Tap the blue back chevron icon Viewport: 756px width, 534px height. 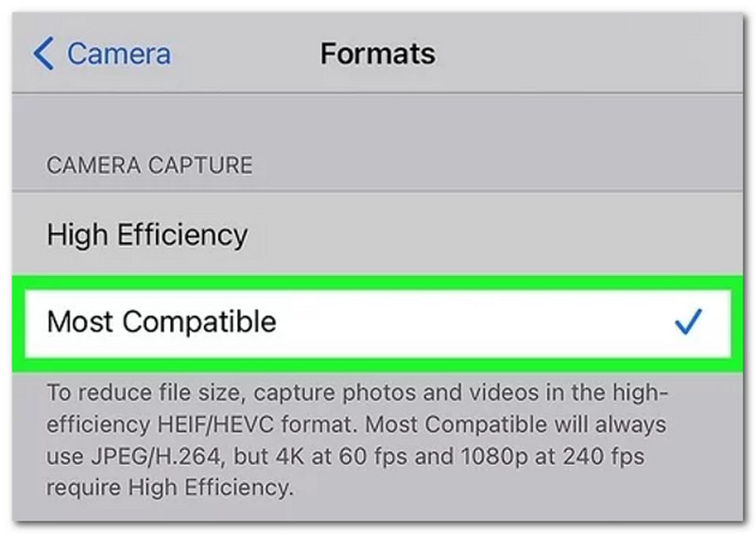coord(43,54)
